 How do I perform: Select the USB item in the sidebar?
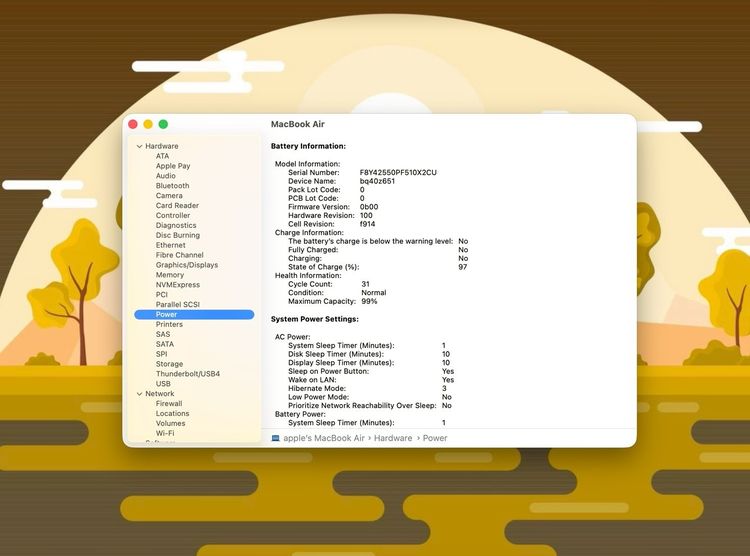[x=163, y=384]
